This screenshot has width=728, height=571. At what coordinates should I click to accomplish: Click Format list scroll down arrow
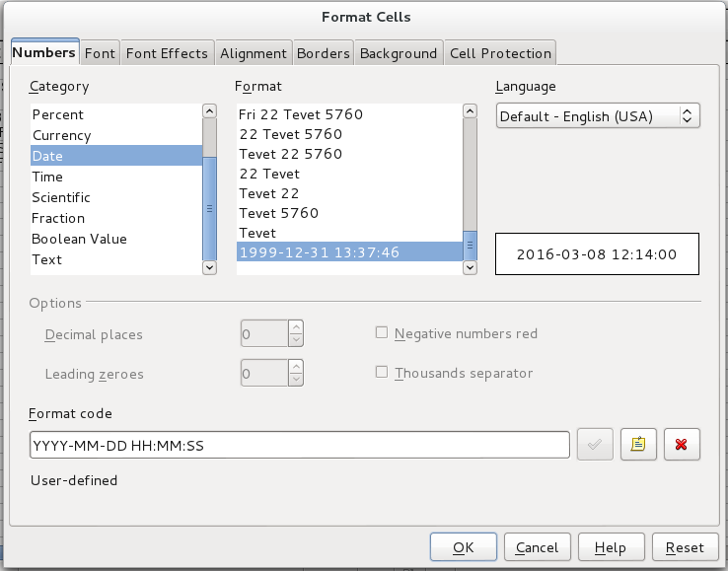click(x=471, y=266)
